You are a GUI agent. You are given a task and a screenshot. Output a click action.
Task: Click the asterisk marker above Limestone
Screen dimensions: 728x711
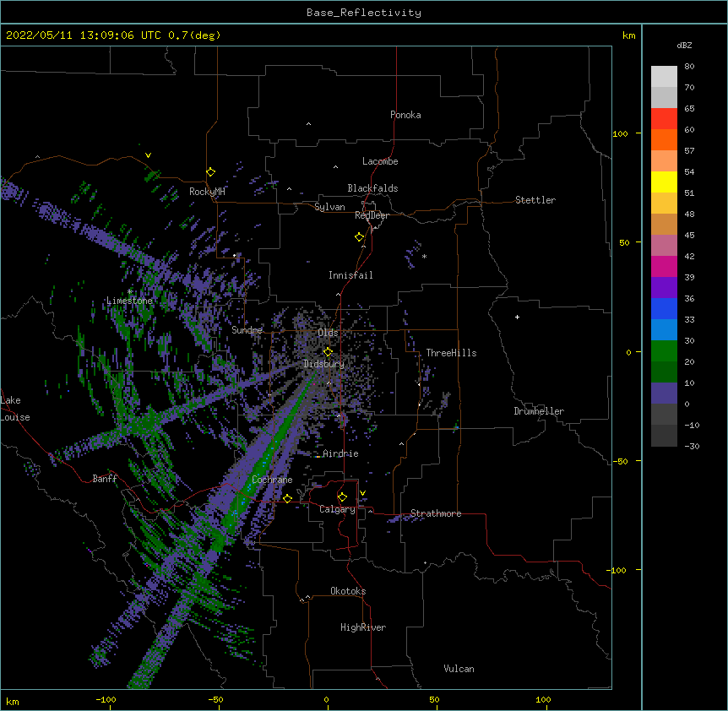pos(129,292)
